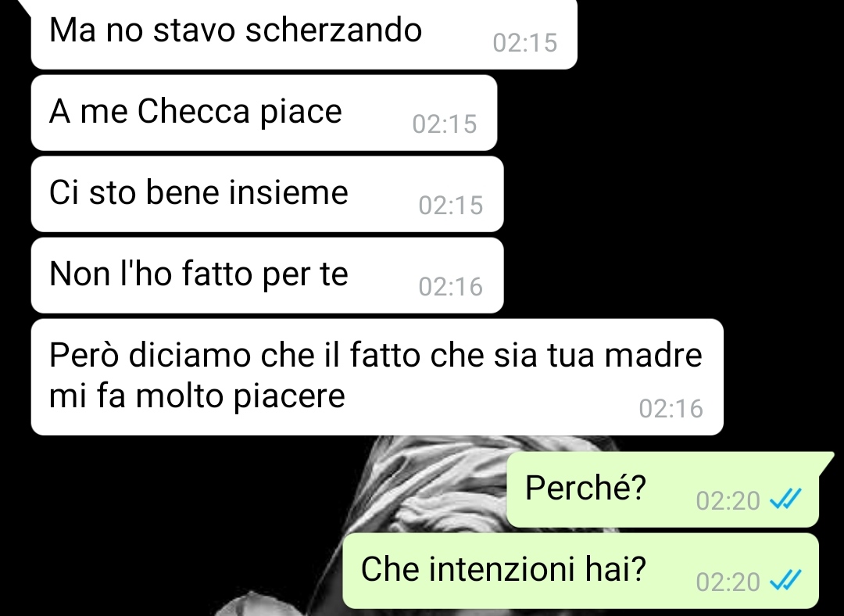Tap 02:16 timestamp of 'mi fa molto piacere'

[x=671, y=409]
